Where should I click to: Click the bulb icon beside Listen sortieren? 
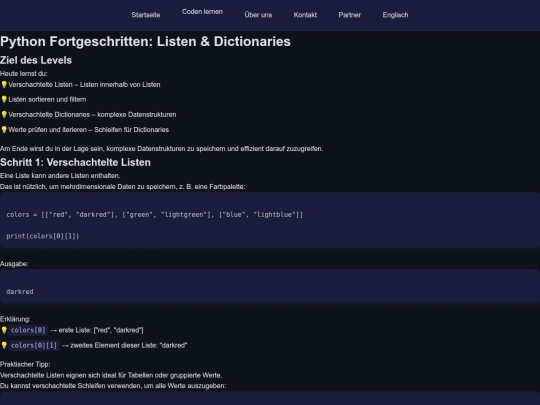(4, 100)
